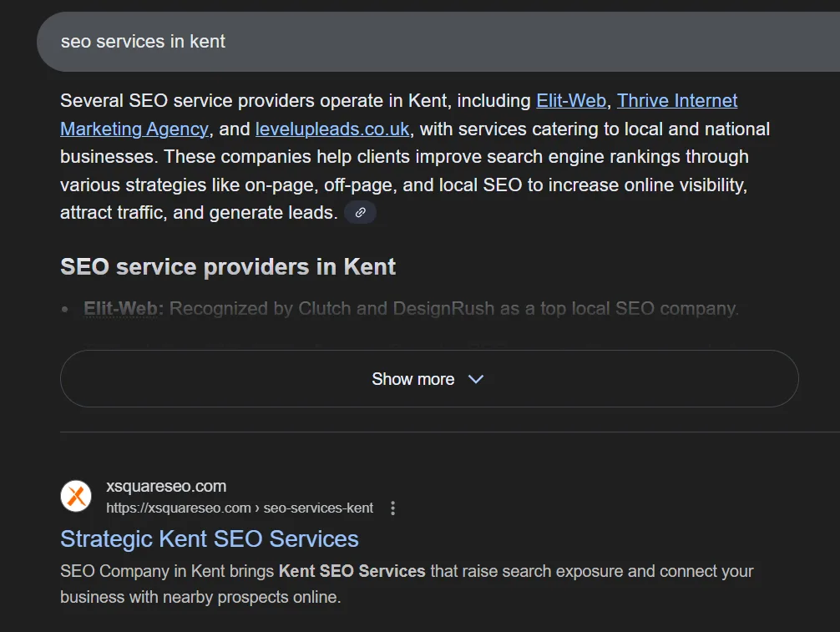
Task: Open the three-dot menu beside the result URL
Action: pyautogui.click(x=392, y=508)
